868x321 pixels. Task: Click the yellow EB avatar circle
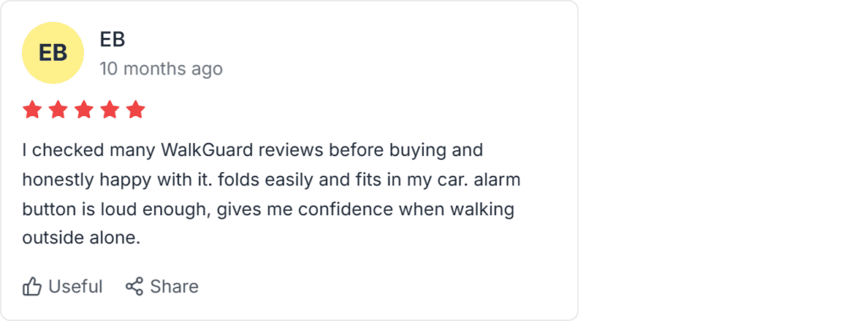53,53
